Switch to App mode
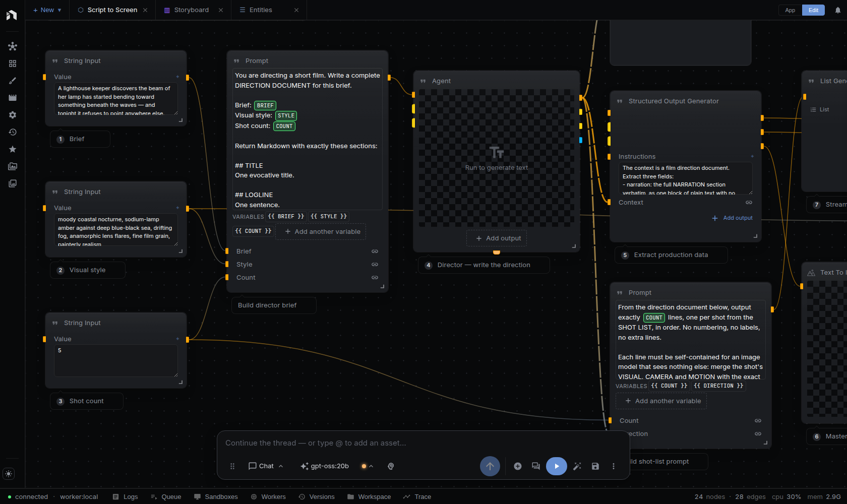 tap(790, 10)
